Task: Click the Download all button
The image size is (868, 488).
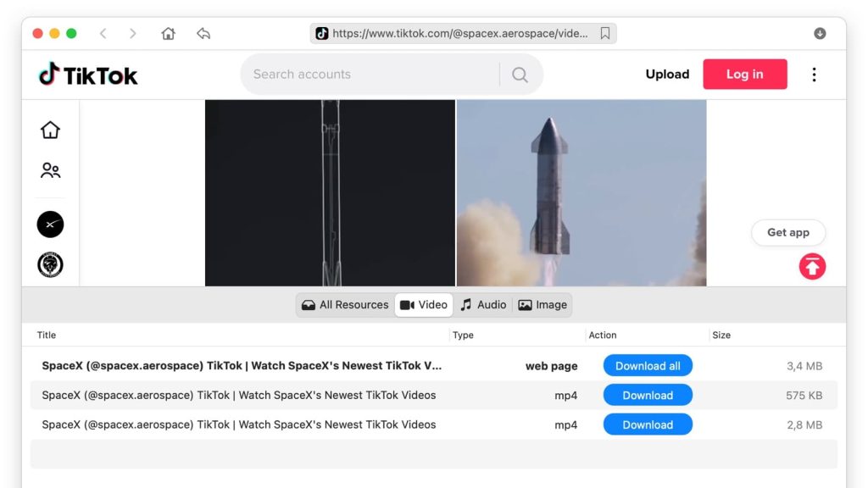Action: click(648, 366)
